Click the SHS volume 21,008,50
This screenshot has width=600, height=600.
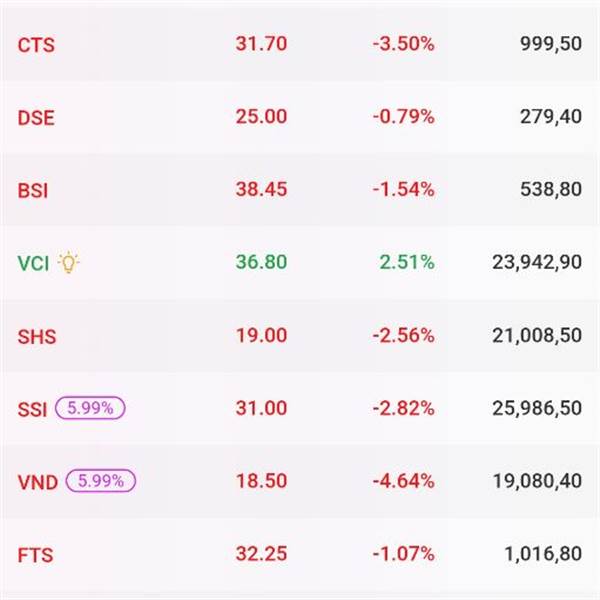(x=537, y=335)
